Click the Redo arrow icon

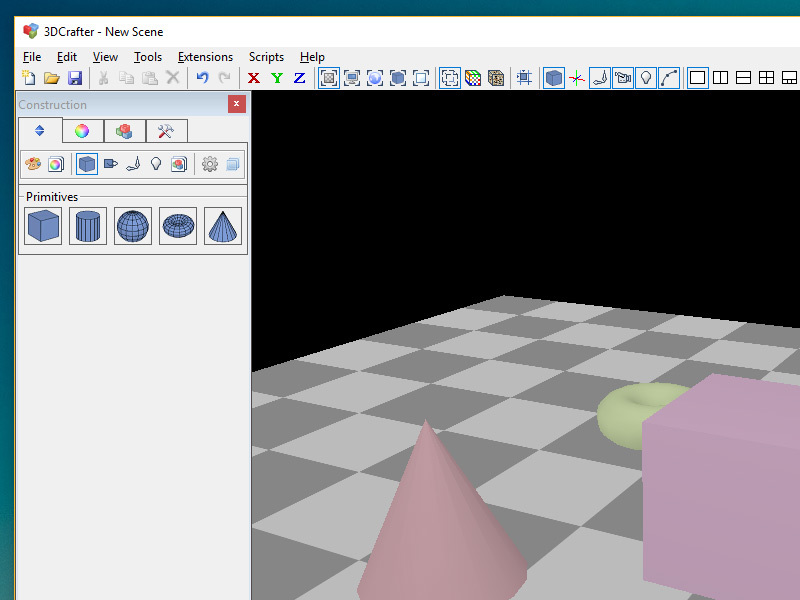(x=224, y=78)
